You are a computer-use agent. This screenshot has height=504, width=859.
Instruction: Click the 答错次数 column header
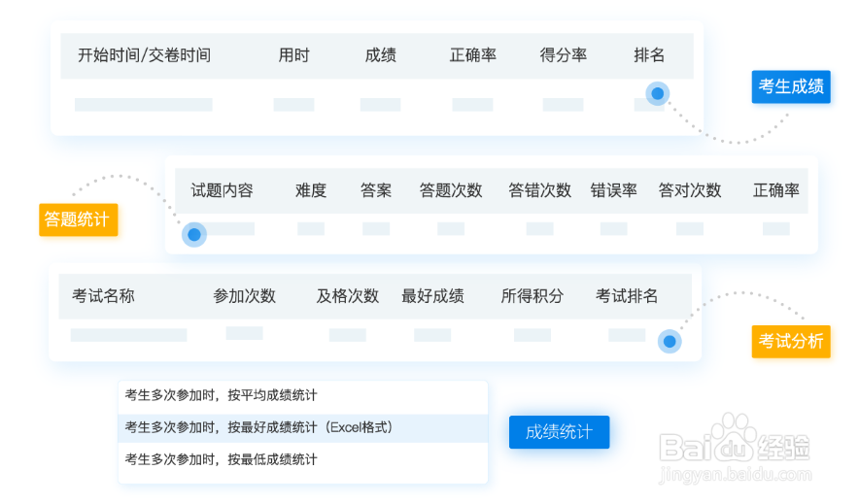[x=539, y=190]
